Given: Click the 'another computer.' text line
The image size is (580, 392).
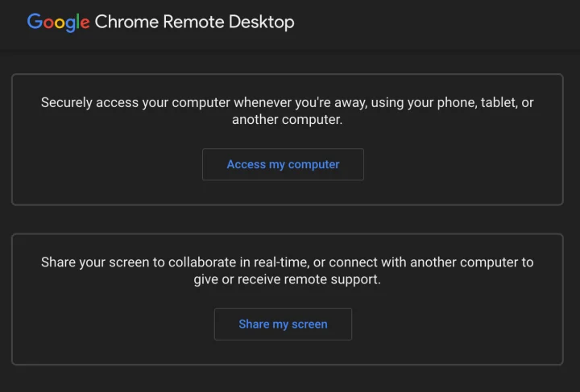Looking at the screenshot, I should tap(287, 120).
